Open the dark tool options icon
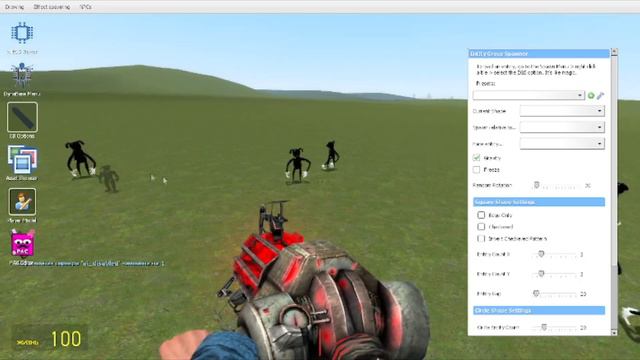The height and width of the screenshot is (360, 640). pyautogui.click(x=22, y=117)
